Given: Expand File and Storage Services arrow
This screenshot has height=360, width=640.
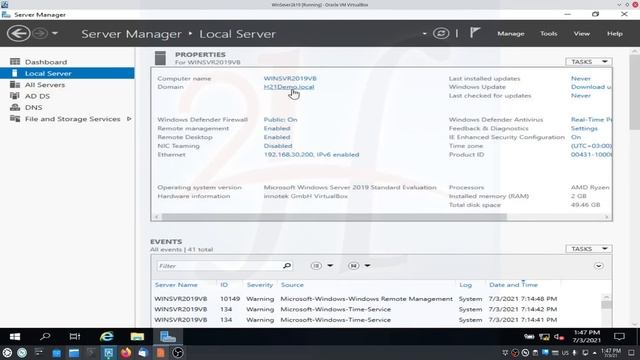Looking at the screenshot, I should pyautogui.click(x=129, y=119).
